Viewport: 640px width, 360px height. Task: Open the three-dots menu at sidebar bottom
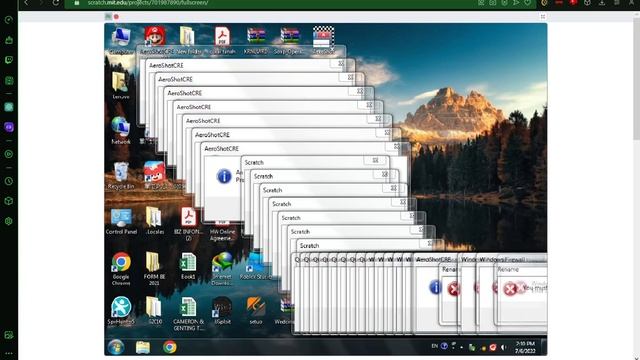[9, 353]
